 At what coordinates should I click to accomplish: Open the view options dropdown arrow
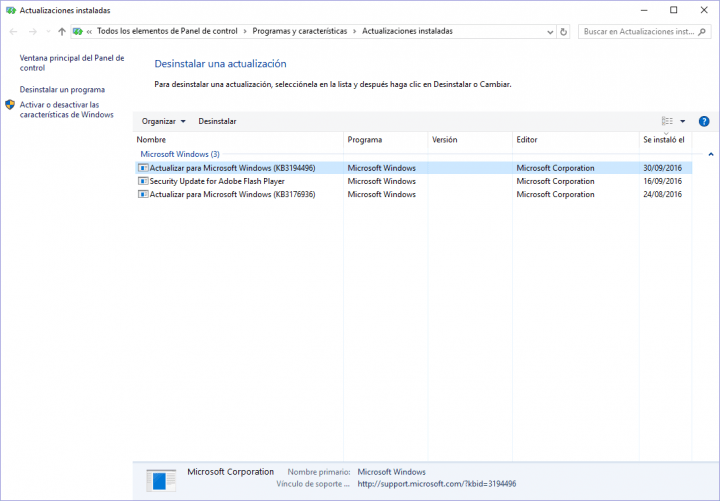[683, 121]
